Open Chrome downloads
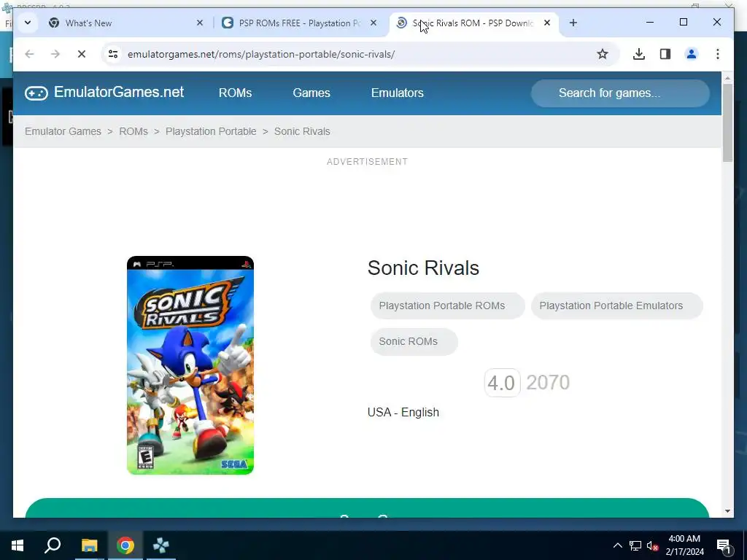The width and height of the screenshot is (747, 560). 639,54
